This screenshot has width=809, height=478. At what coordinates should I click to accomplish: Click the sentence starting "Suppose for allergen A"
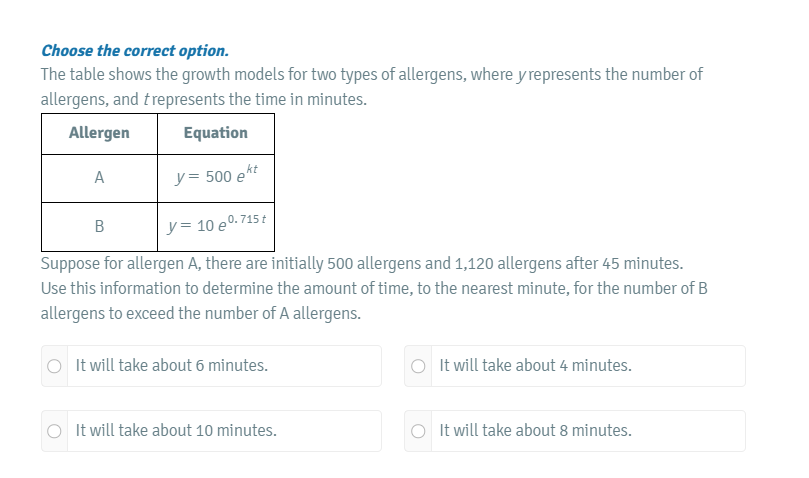(361, 264)
